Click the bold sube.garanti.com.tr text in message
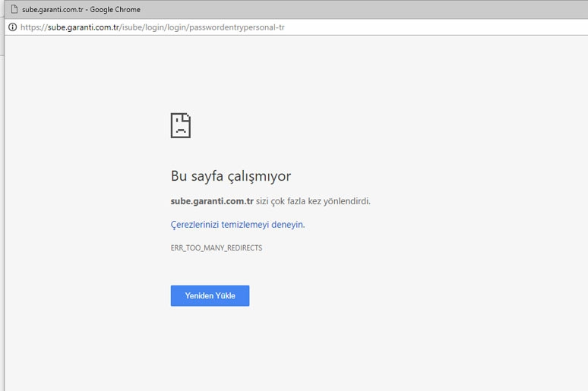Viewport: 588px width, 391px height. (212, 201)
